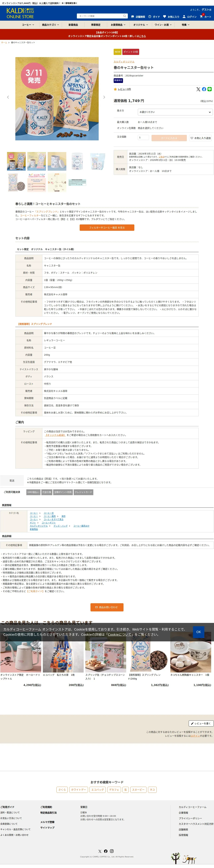Image resolution: width=214 pixels, height=868 pixels.
Task: Open 新着商品 in navigation bar
Action: [x=73, y=25]
